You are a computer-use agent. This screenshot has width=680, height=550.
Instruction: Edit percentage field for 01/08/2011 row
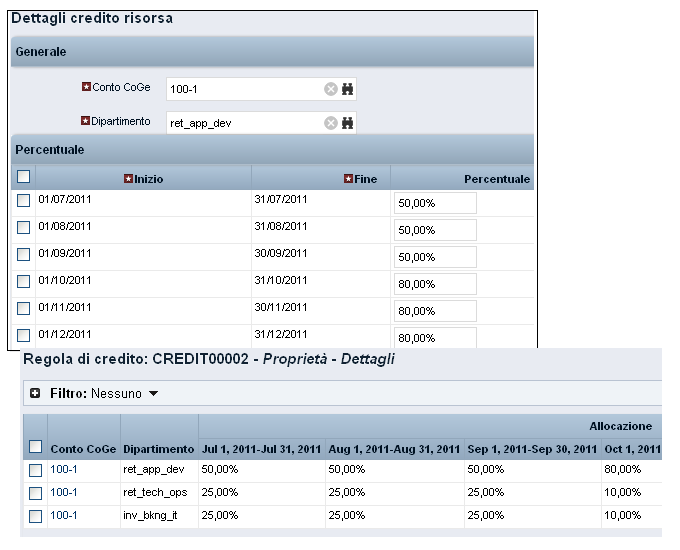[435, 230]
